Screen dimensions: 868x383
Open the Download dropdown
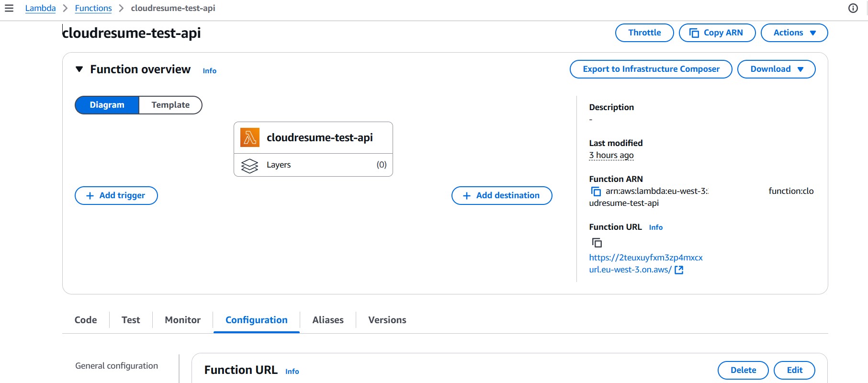coord(776,69)
